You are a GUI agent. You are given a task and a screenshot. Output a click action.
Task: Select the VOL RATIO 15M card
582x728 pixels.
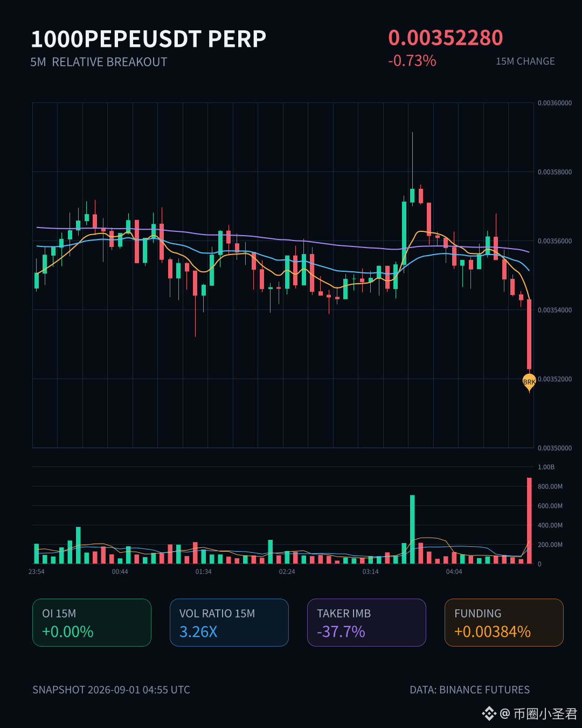(x=229, y=622)
